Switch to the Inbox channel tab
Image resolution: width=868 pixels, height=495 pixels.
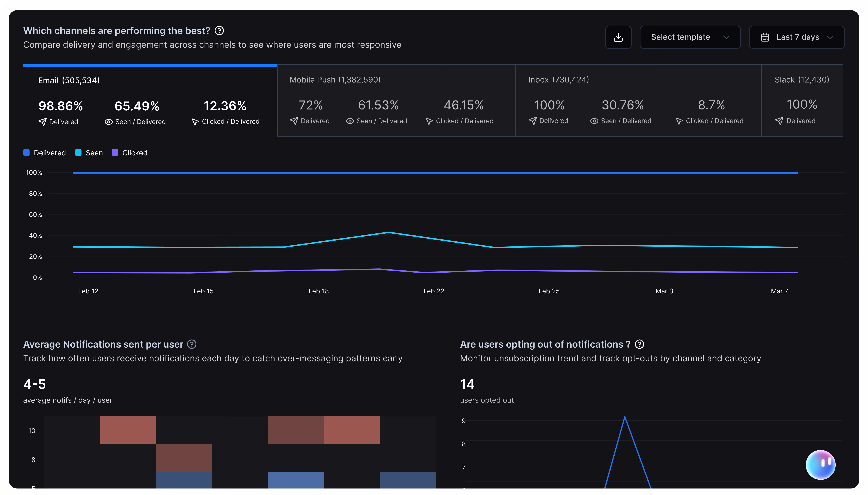click(638, 101)
